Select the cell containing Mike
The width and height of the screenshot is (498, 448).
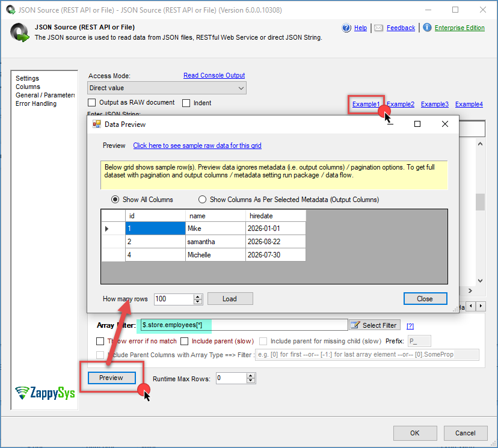pyautogui.click(x=215, y=229)
